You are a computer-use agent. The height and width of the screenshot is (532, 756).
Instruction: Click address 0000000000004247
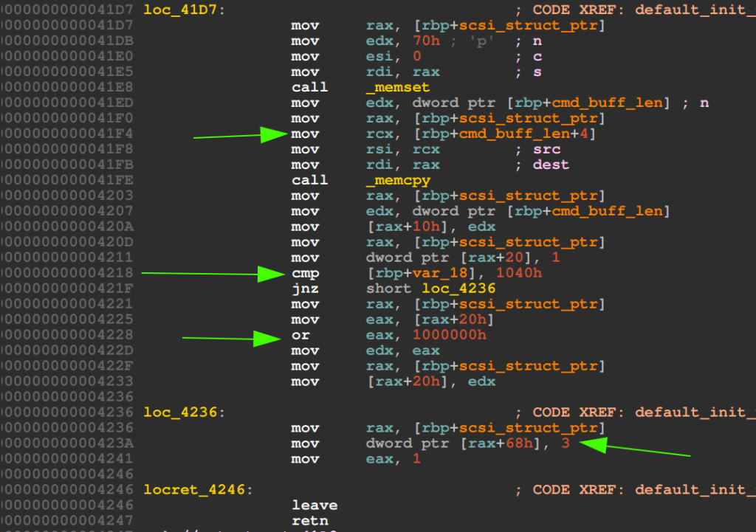click(x=67, y=520)
